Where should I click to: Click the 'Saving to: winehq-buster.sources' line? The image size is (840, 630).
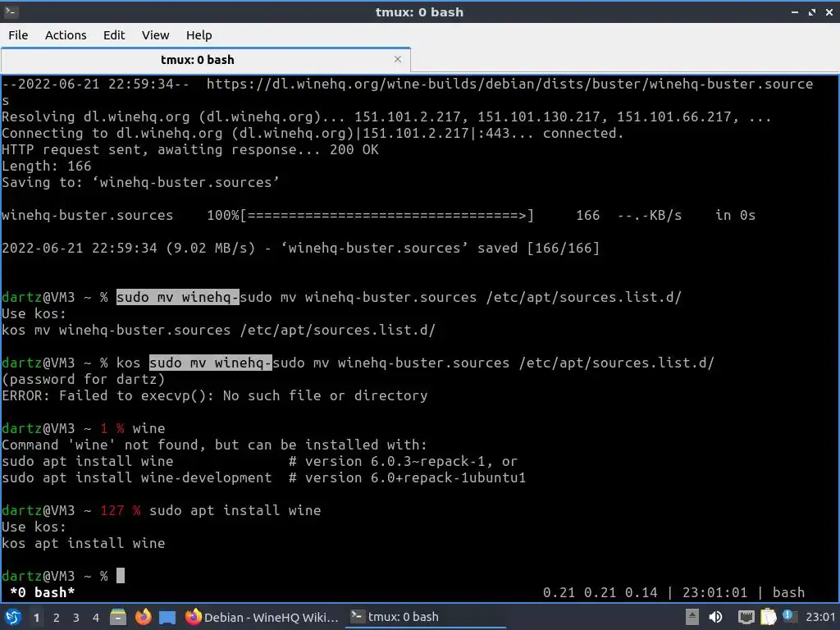click(140, 182)
